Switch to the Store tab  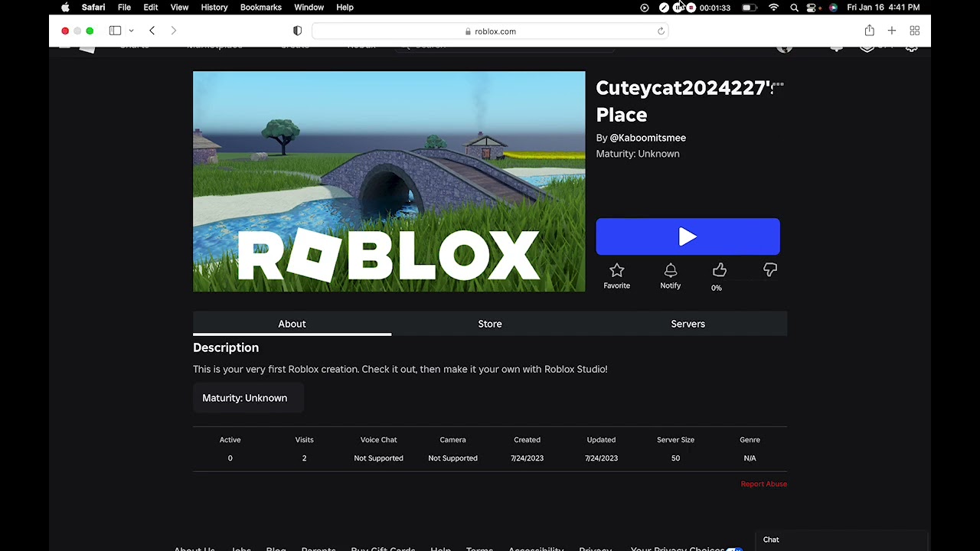click(490, 324)
